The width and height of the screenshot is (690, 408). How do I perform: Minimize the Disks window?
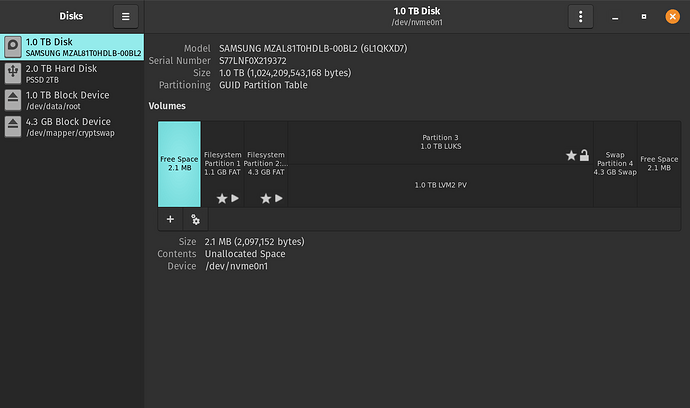615,17
